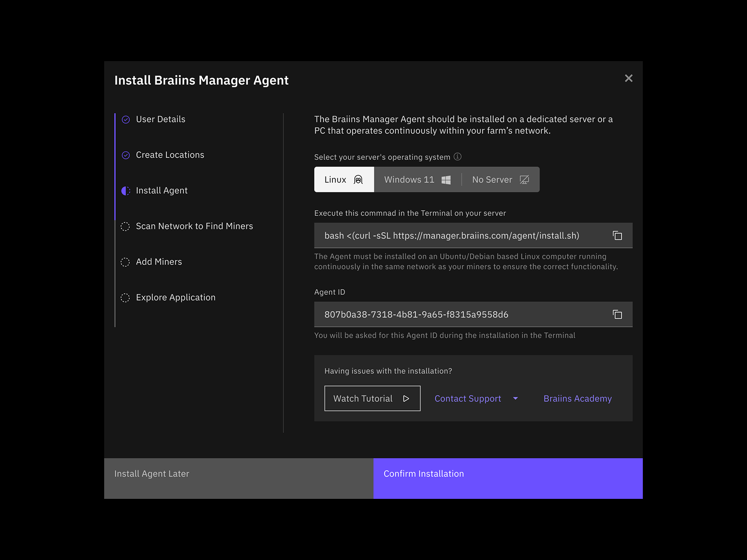Click the 'You will be asked for this Agent ID' hint
This screenshot has width=747, height=560.
pos(444,336)
